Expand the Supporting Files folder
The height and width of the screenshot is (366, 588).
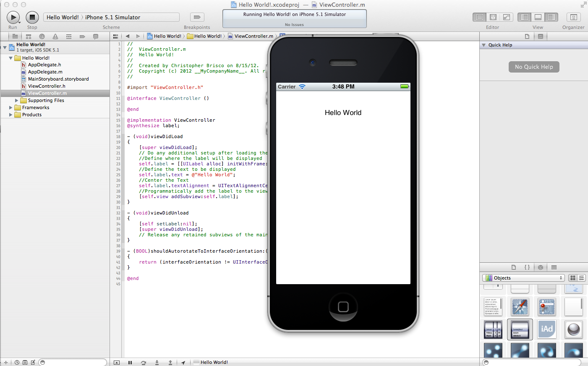(x=17, y=101)
